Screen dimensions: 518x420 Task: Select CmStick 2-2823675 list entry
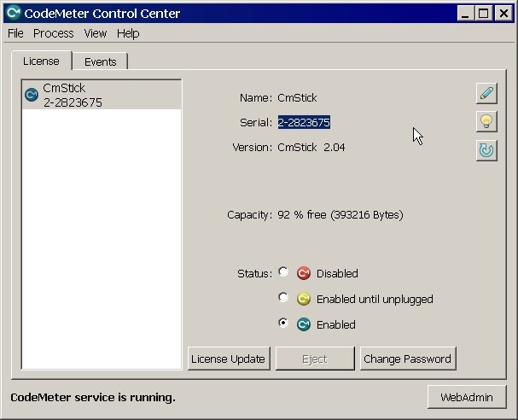(102, 95)
